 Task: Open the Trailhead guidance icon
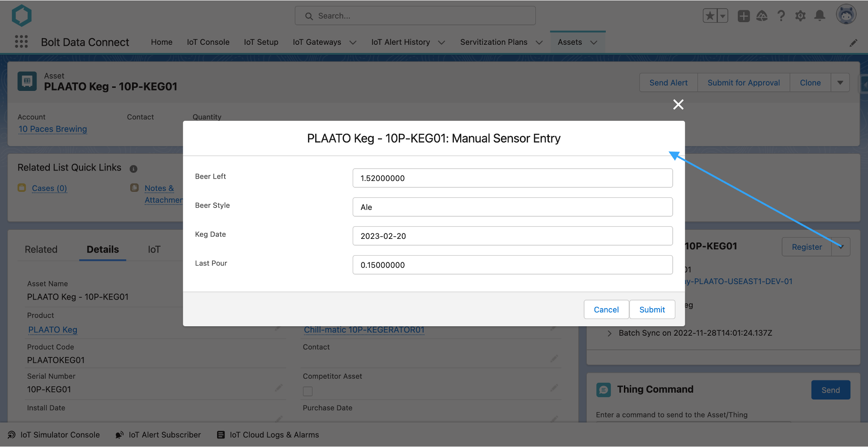coord(762,16)
